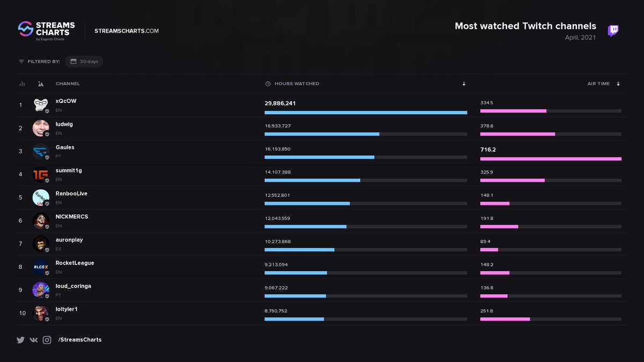Click the verified badge next to RocketLeague
644x362 pixels.
[x=47, y=272]
